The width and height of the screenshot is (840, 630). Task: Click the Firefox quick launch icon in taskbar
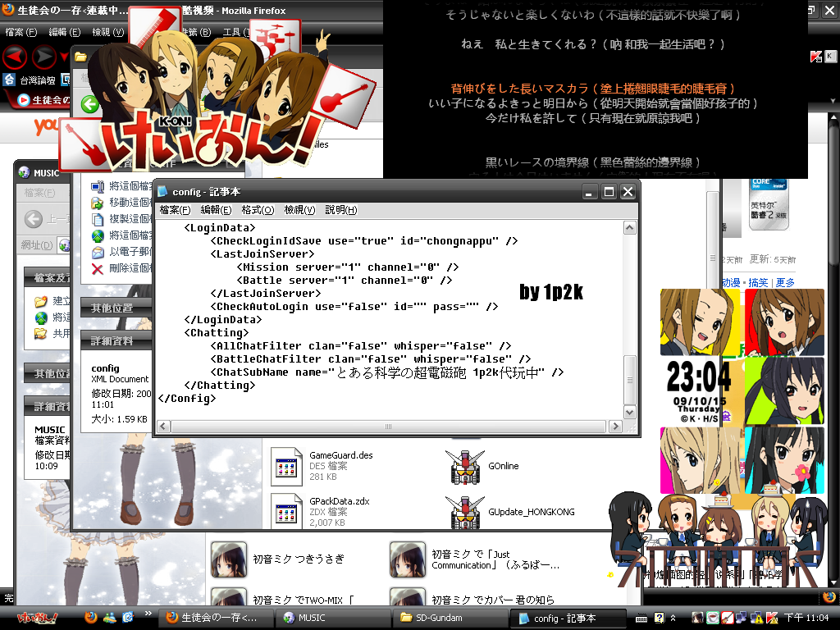[90, 617]
